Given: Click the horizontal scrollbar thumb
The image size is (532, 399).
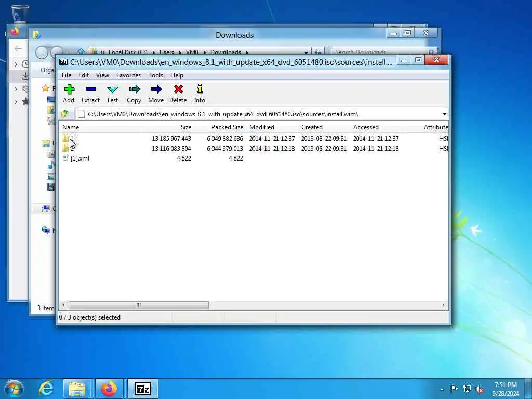Looking at the screenshot, I should (138, 305).
